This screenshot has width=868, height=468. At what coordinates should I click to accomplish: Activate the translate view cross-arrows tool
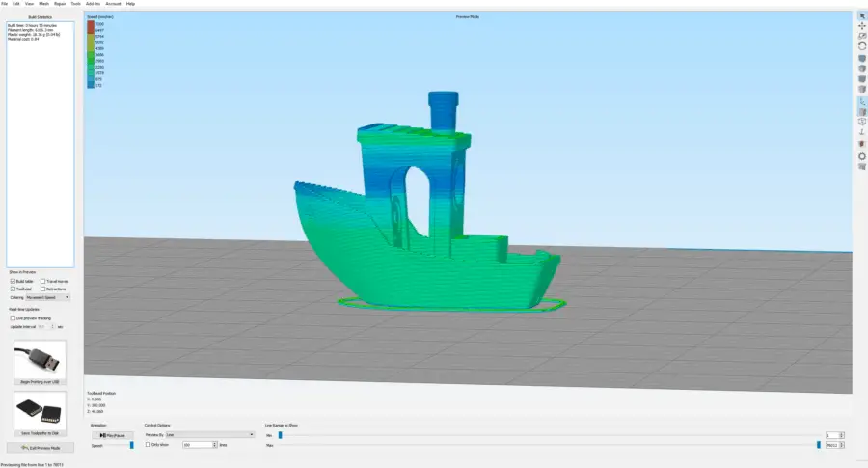862,26
